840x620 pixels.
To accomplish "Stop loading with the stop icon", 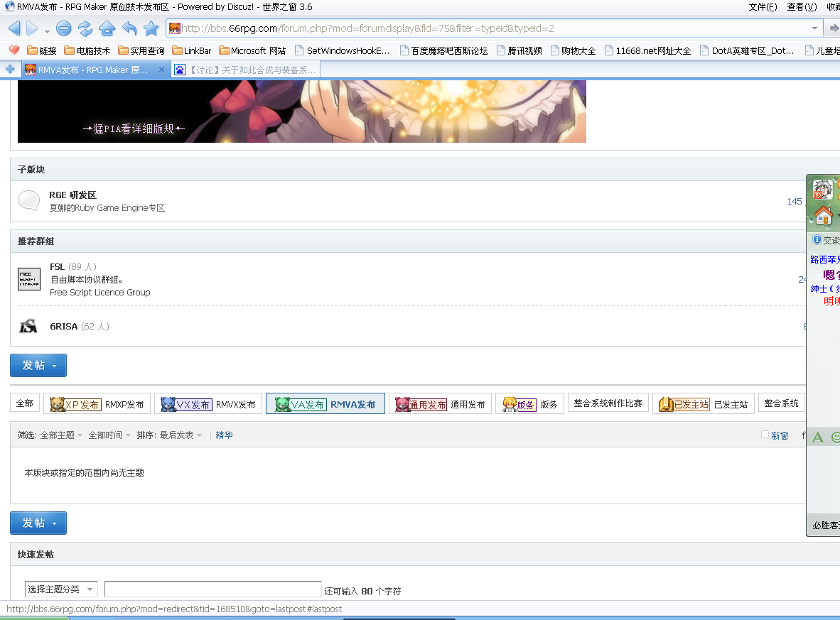I will tap(64, 28).
